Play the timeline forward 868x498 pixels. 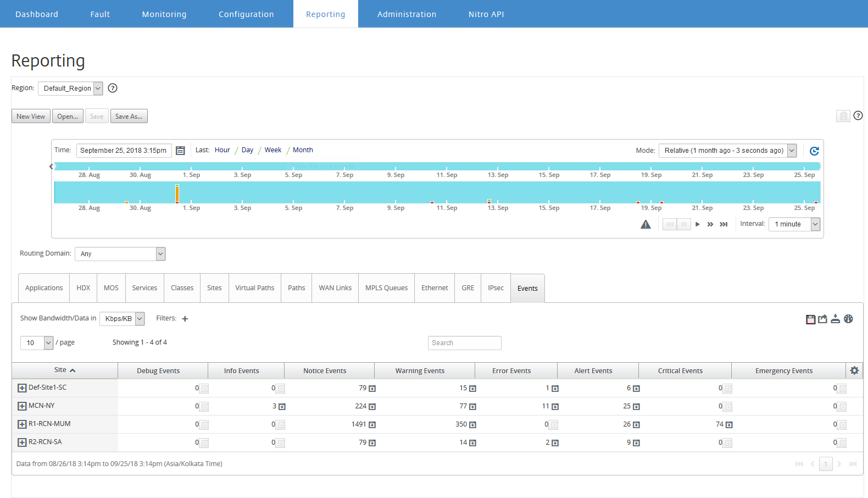point(698,224)
